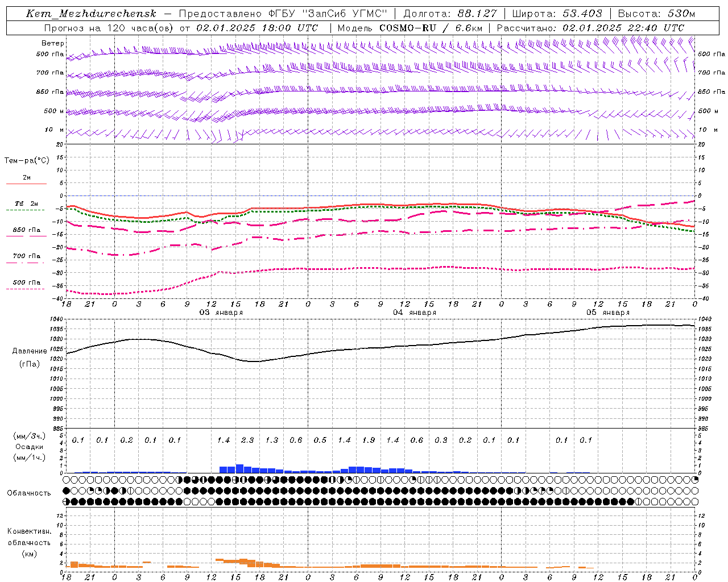
Task: Select the longitude value Долгота: 88.127
Action: tap(450, 14)
